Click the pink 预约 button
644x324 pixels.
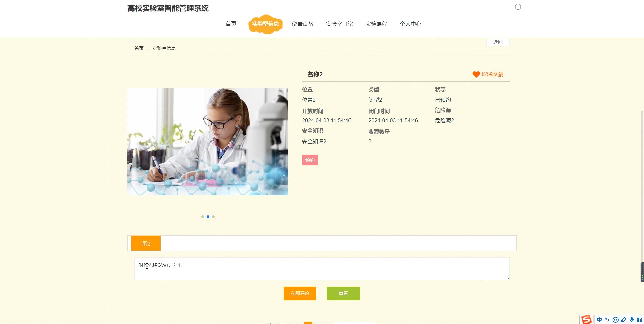(310, 160)
